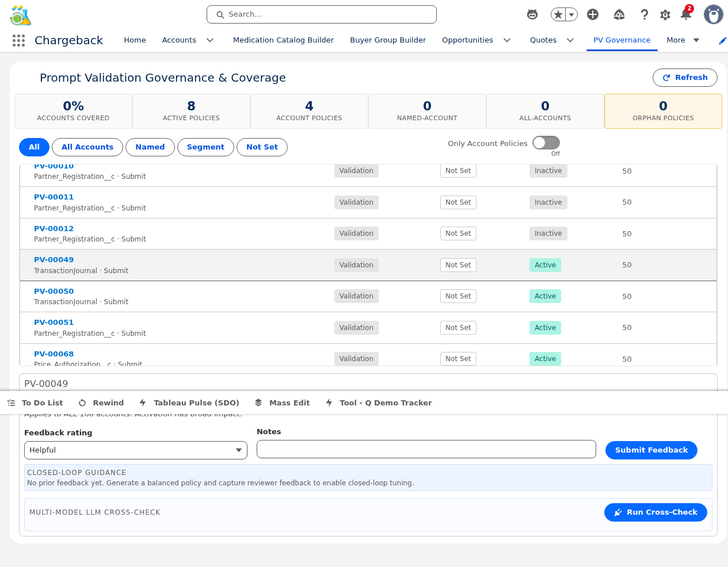Open the More navigation dropdown
Viewport: 728px width, 567px height.
click(x=683, y=40)
